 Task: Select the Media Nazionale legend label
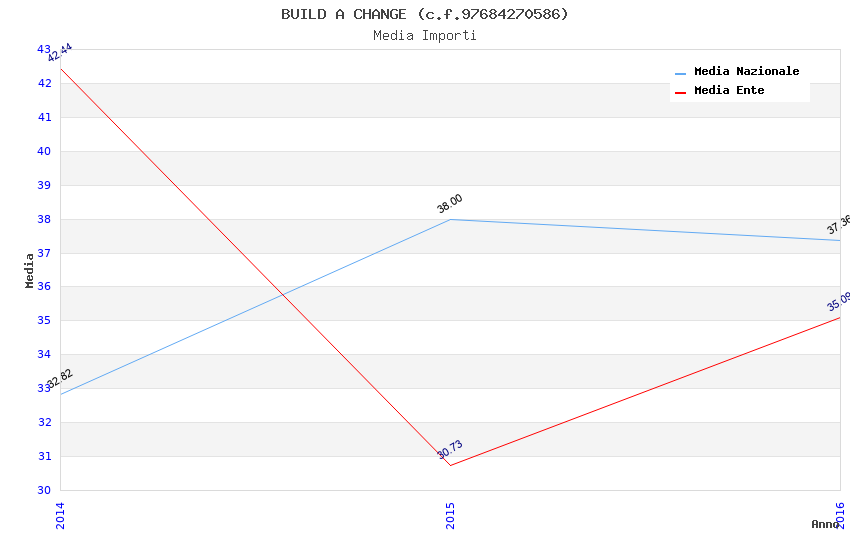point(746,72)
